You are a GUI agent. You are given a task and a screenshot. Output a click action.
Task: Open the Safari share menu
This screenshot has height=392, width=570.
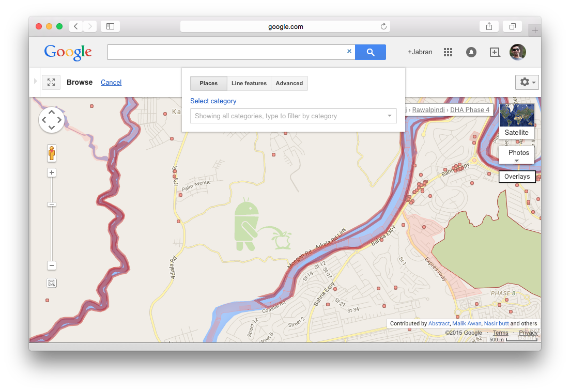tap(489, 26)
